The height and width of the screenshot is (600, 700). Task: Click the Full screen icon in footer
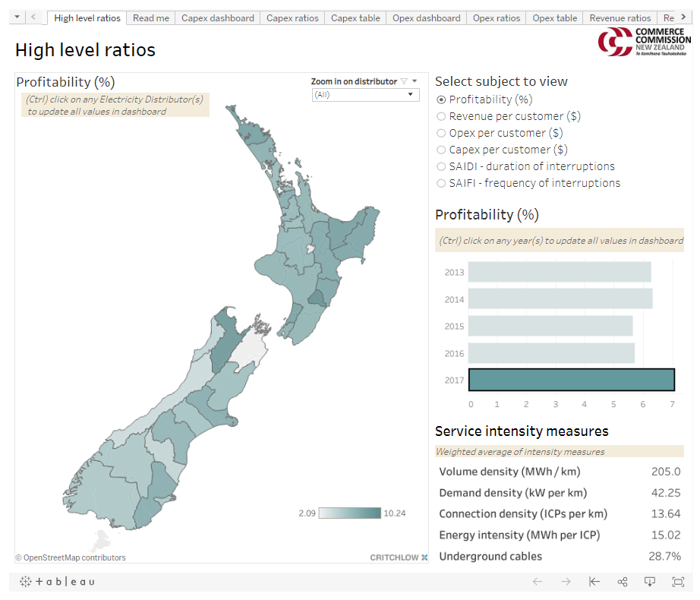click(678, 581)
